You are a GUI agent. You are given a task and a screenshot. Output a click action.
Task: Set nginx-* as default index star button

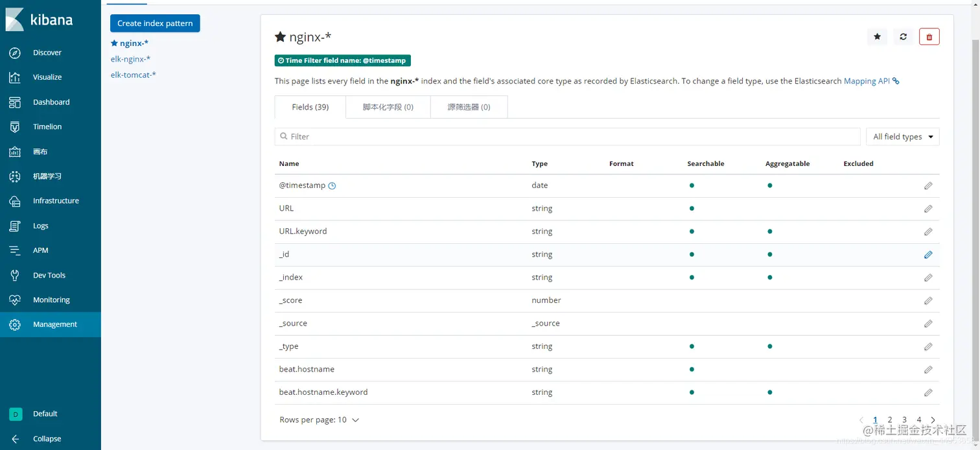[x=877, y=37]
